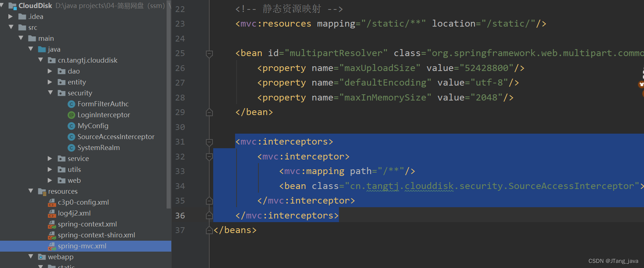Click the spring-mvc.xml file icon
The height and width of the screenshot is (268, 644).
(52, 246)
